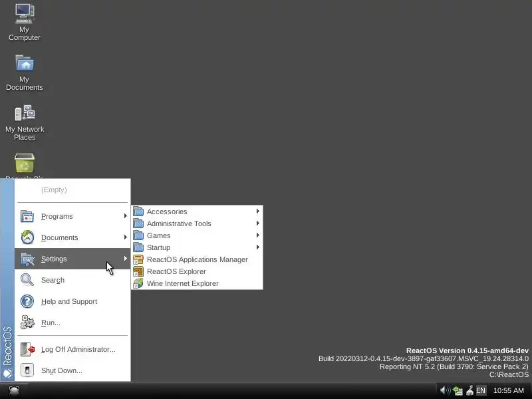This screenshot has width=532, height=399.
Task: Choose Run... from the Start menu
Action: tap(72, 323)
